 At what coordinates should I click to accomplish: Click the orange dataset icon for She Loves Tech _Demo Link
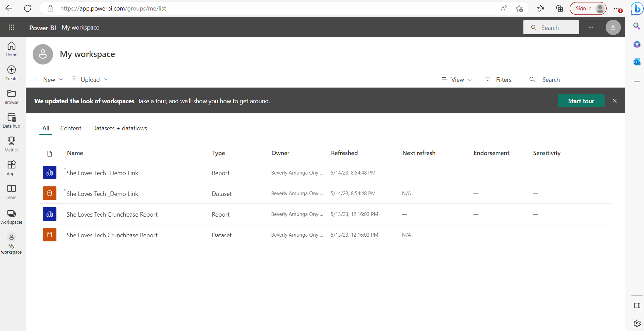tap(50, 193)
